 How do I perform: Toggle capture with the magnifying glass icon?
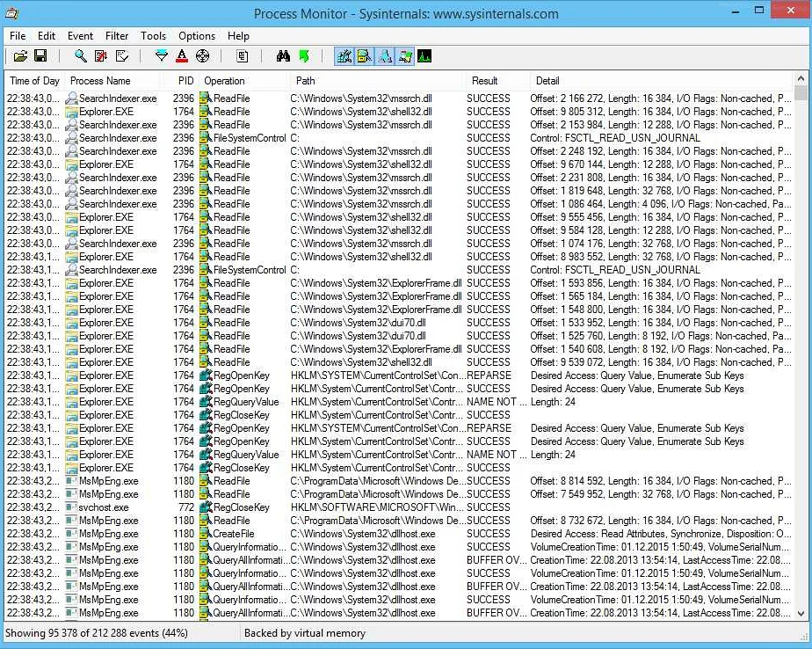coord(79,56)
